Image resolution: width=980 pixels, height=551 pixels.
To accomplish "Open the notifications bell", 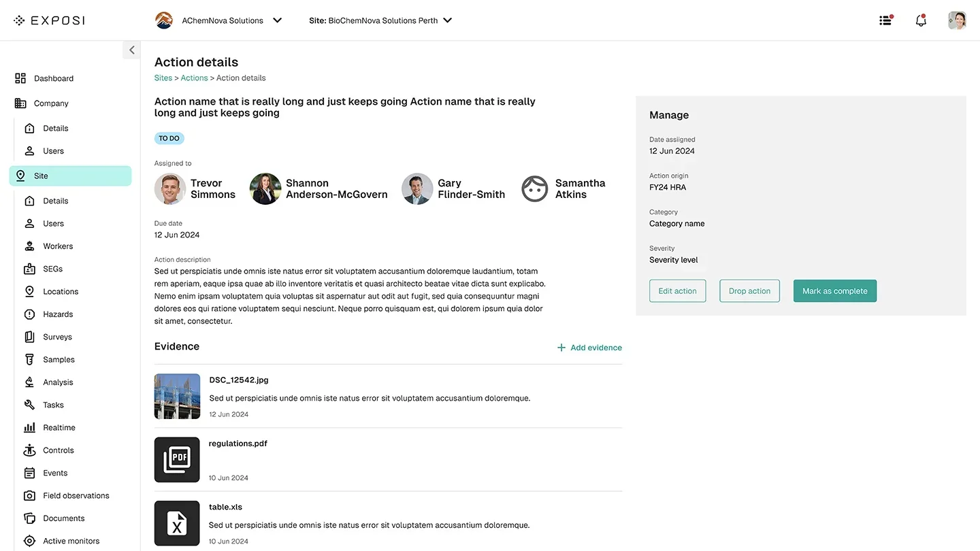I will (x=921, y=20).
